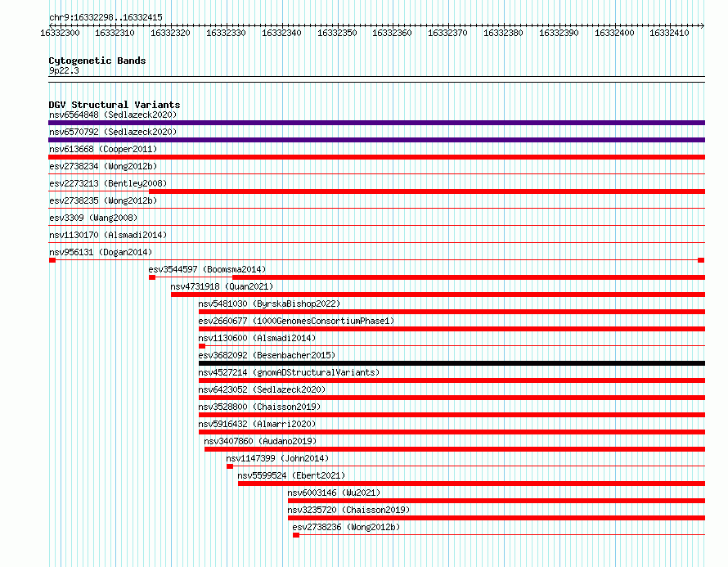Click ruler position 16332320
Screen dimensions: 728x567
click(x=170, y=33)
